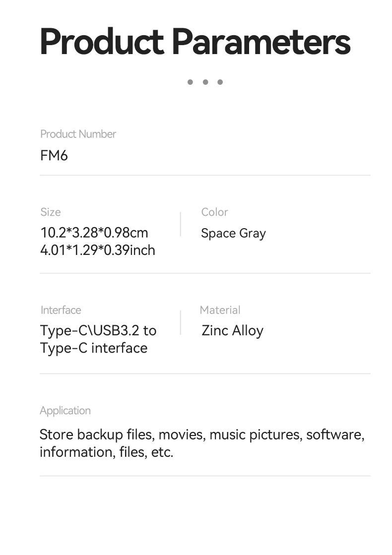
Task: Select the Size label
Action: (51, 212)
